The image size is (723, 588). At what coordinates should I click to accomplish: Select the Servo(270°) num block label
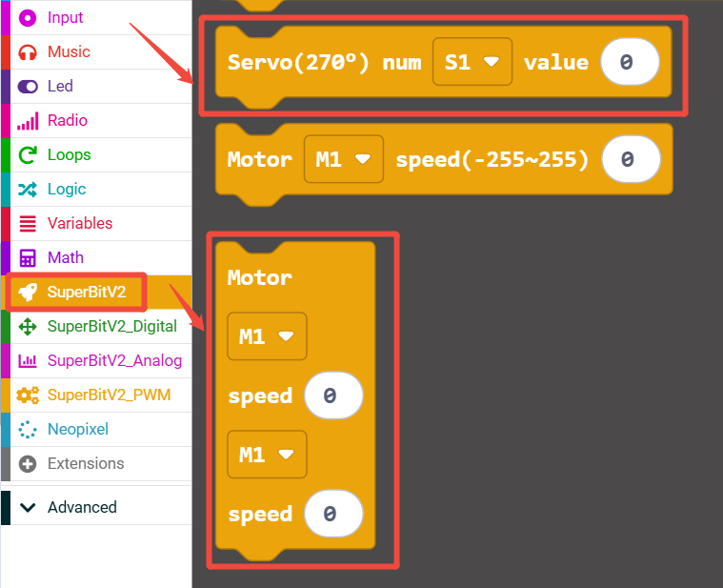[x=325, y=62]
